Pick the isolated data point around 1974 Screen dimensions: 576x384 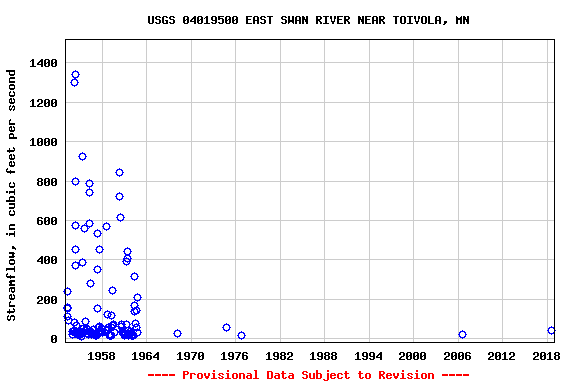pos(226,327)
